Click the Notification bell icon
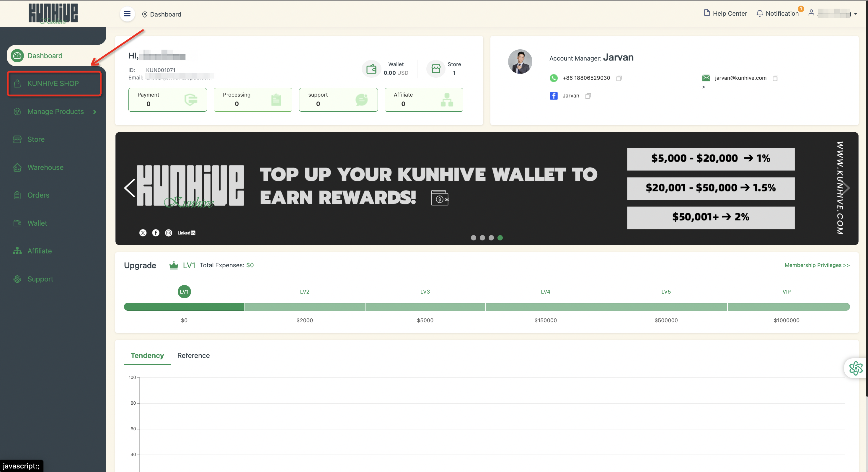Image resolution: width=868 pixels, height=472 pixels. pos(759,14)
